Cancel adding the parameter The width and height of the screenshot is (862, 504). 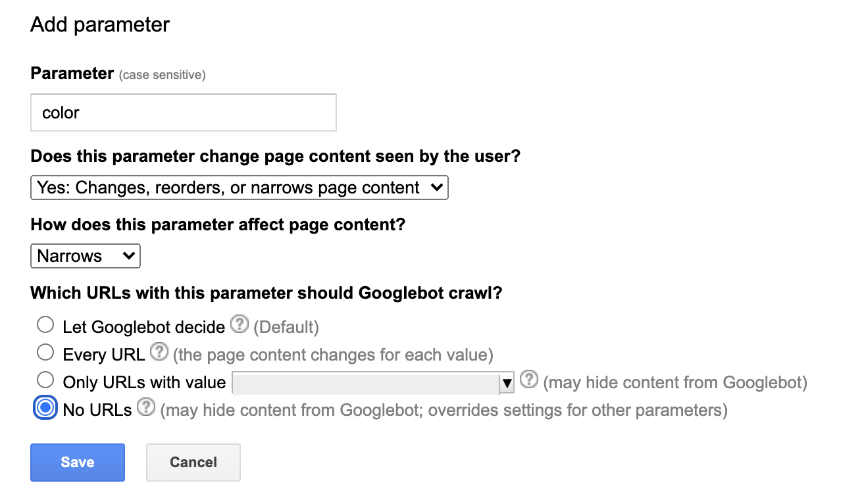193,463
